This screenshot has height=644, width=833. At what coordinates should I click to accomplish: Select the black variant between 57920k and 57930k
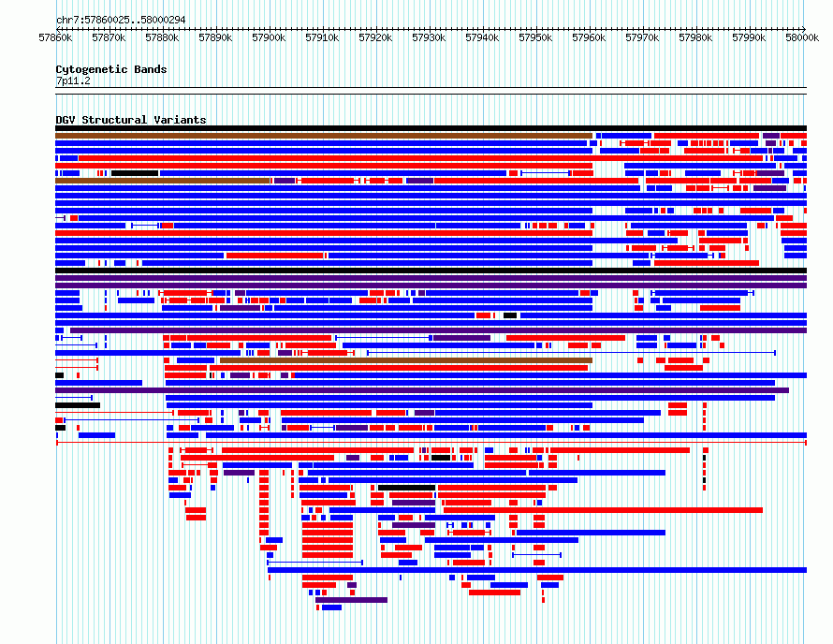click(406, 488)
